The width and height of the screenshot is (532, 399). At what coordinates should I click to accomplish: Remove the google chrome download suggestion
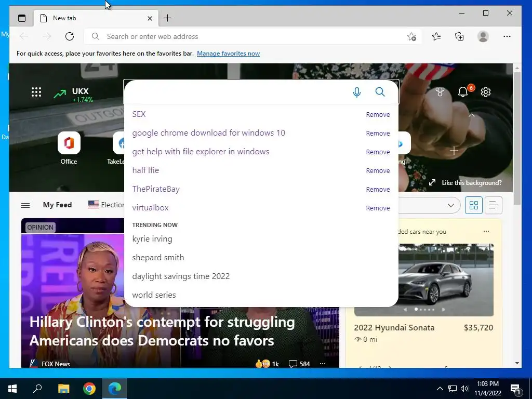tap(378, 134)
